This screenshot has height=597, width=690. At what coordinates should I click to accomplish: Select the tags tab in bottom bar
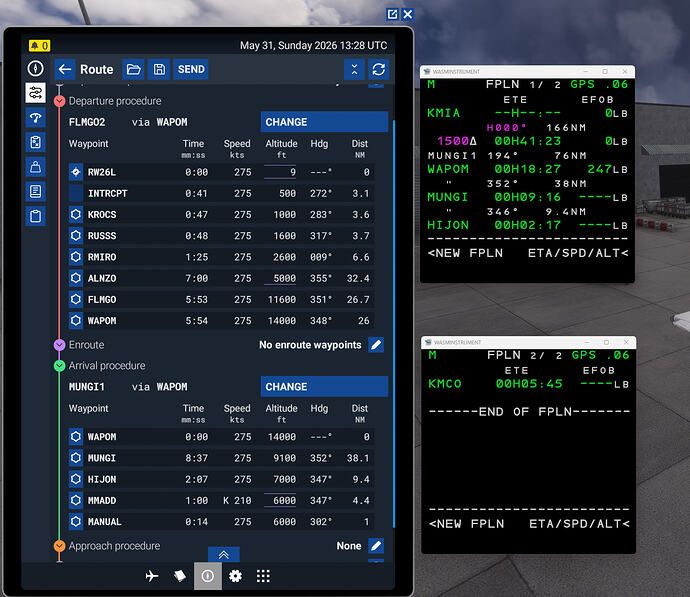(180, 576)
